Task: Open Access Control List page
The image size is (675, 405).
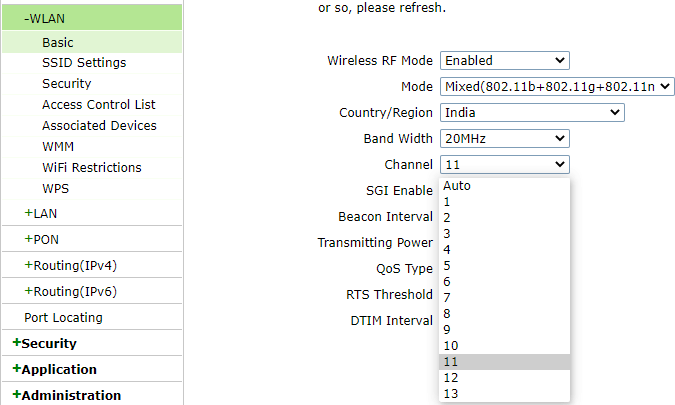Action: [99, 105]
